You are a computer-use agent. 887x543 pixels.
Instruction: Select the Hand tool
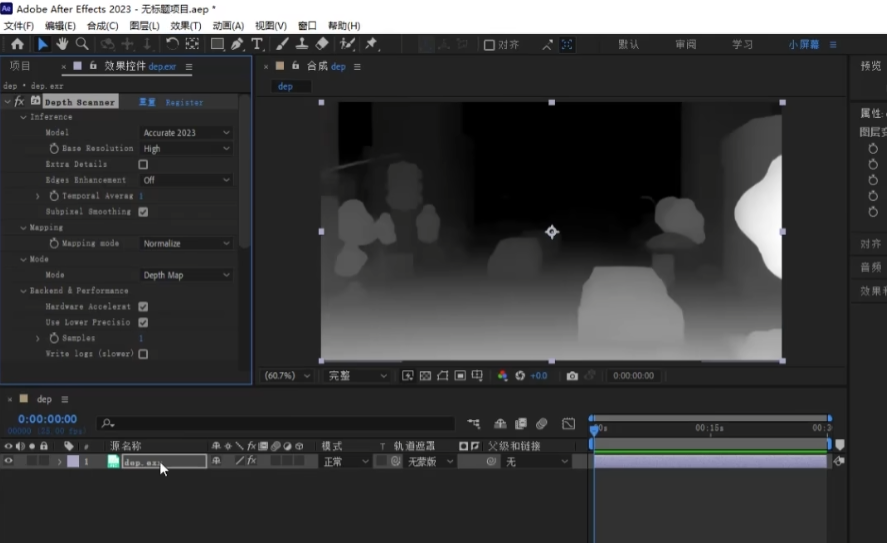tap(62, 44)
